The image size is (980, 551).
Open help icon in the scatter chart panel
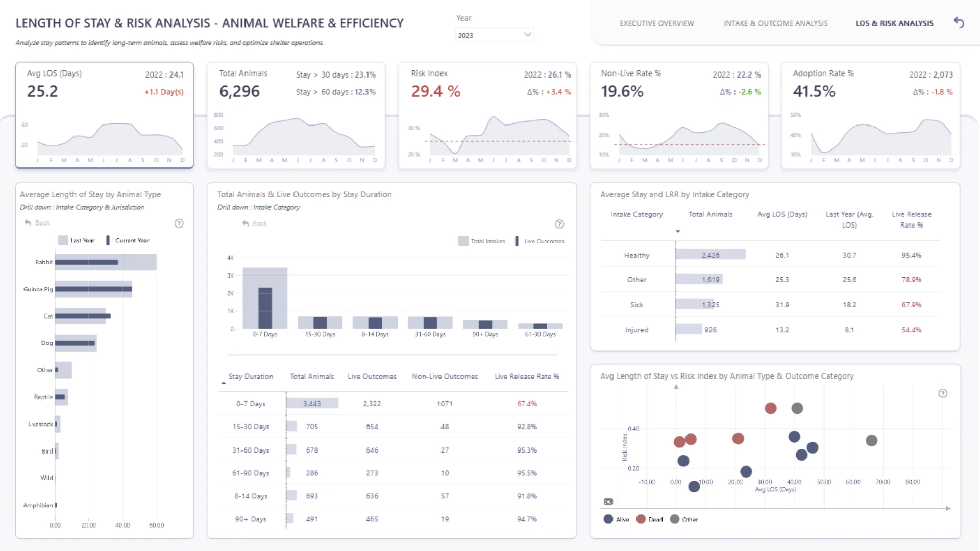tap(943, 393)
